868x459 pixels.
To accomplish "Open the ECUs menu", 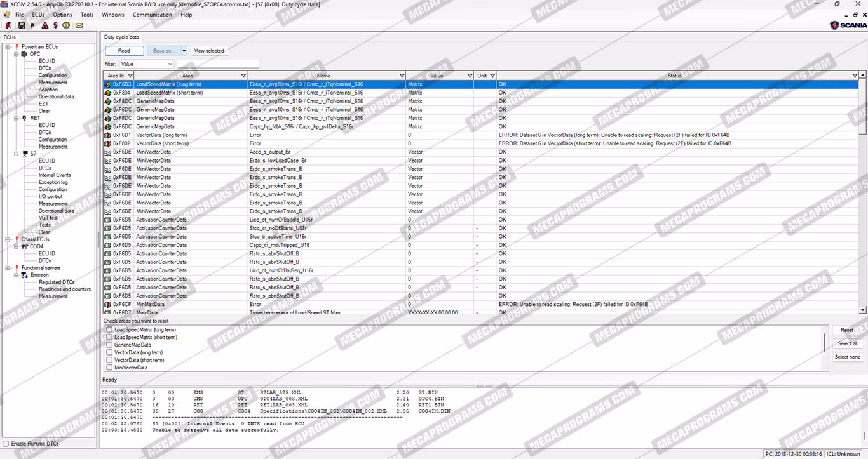I will coord(38,14).
